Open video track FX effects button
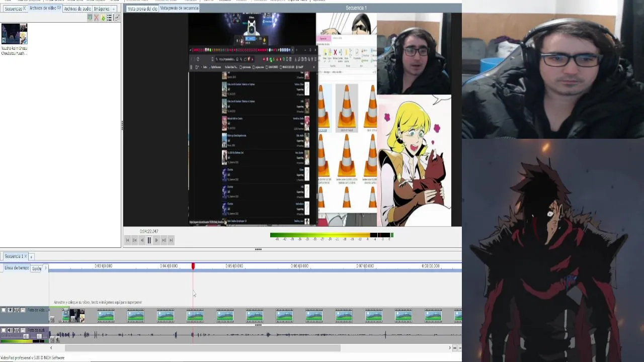 [52, 319]
